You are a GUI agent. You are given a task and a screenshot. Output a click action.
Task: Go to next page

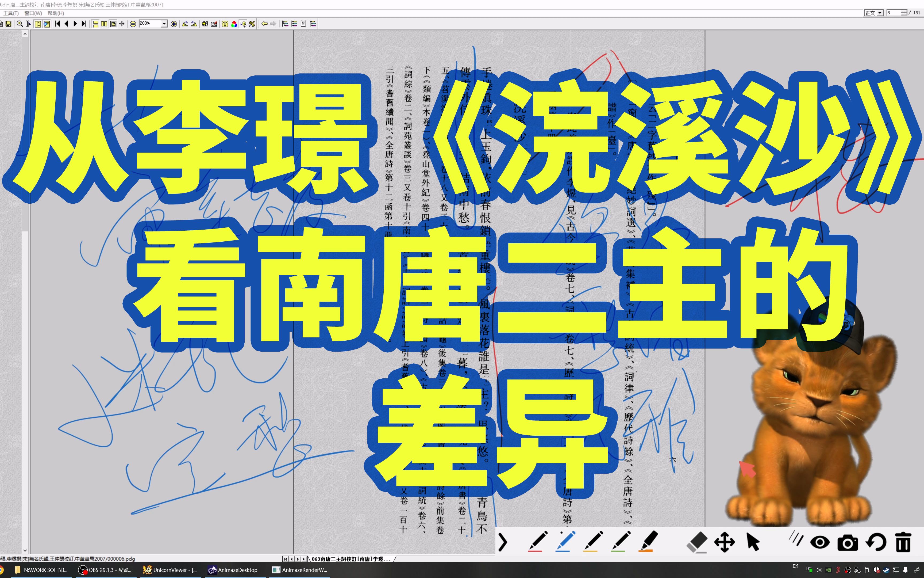[75, 24]
